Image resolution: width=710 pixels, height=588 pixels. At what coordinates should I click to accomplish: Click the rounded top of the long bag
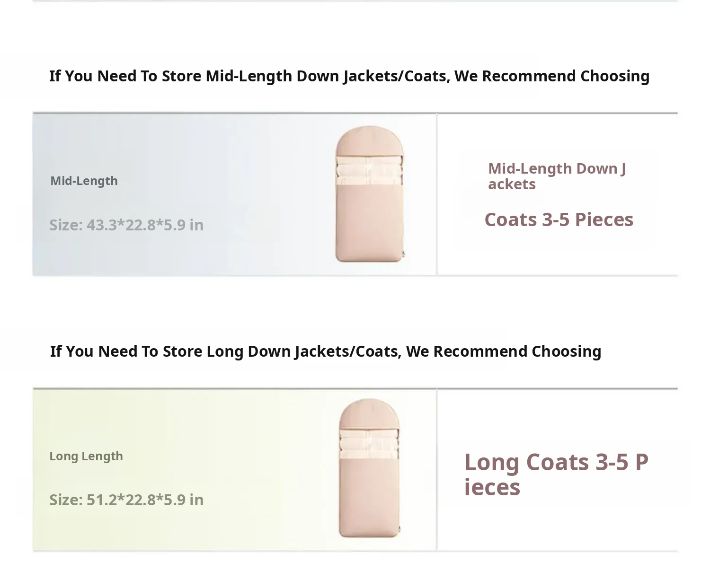[x=369, y=412]
